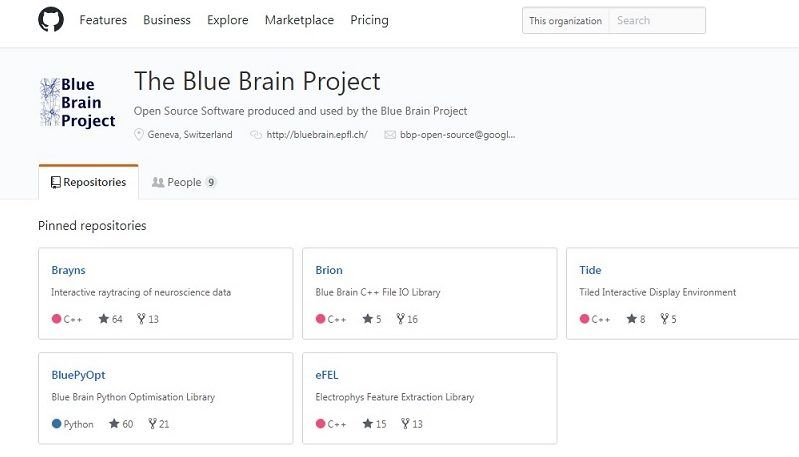Click the bbp-open-source email link

(457, 134)
